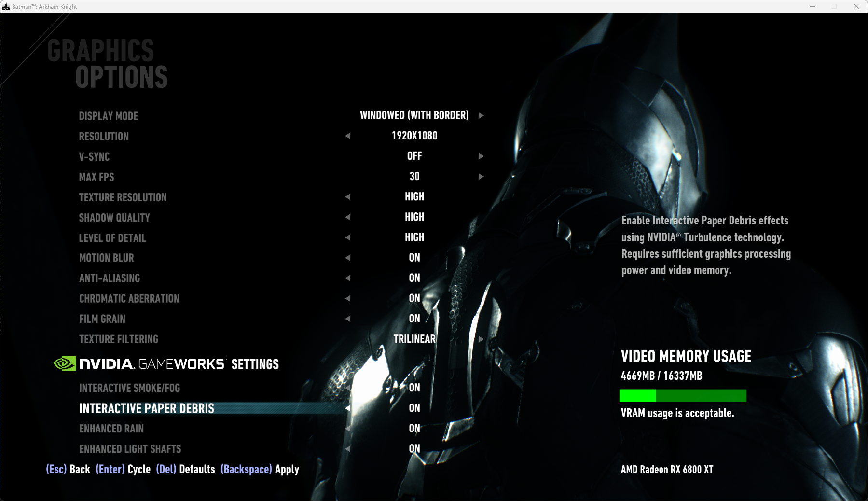Select the Motion Blur menu option
This screenshot has width=868, height=501.
tap(107, 258)
